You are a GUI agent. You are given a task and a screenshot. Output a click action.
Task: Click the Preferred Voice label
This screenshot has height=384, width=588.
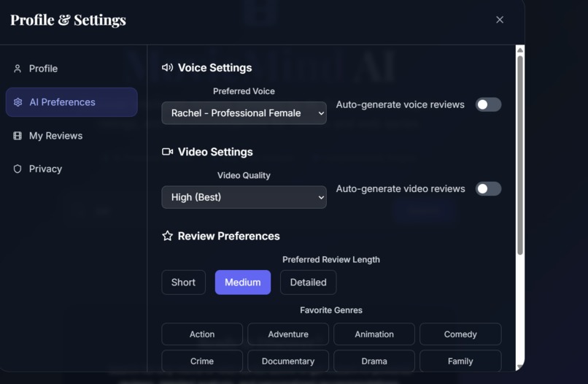click(x=244, y=91)
